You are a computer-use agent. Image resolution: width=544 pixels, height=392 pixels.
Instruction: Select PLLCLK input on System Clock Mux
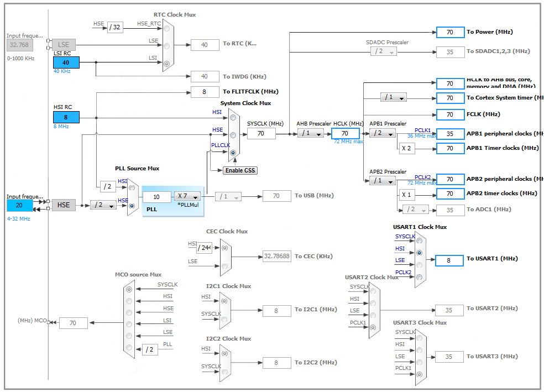click(233, 153)
